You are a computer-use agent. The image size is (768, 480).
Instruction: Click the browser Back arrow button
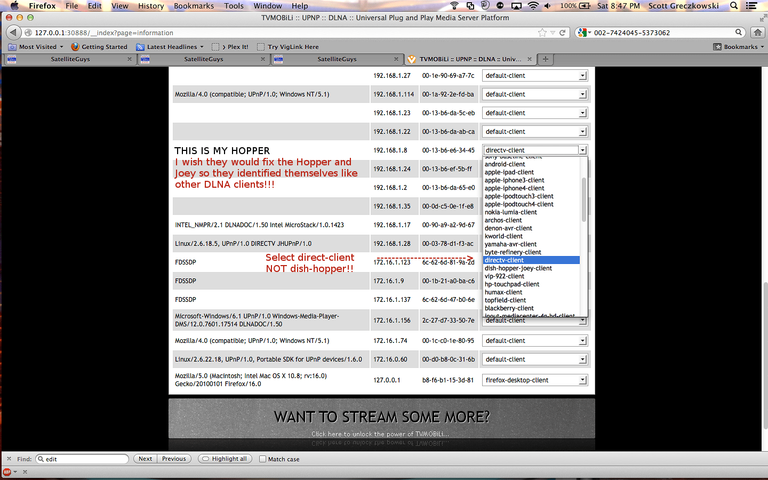pyautogui.click(x=13, y=32)
